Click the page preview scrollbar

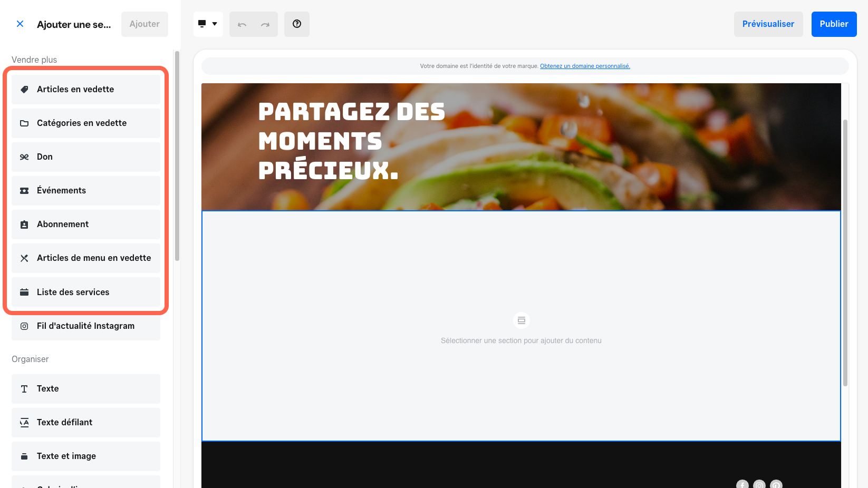845,253
